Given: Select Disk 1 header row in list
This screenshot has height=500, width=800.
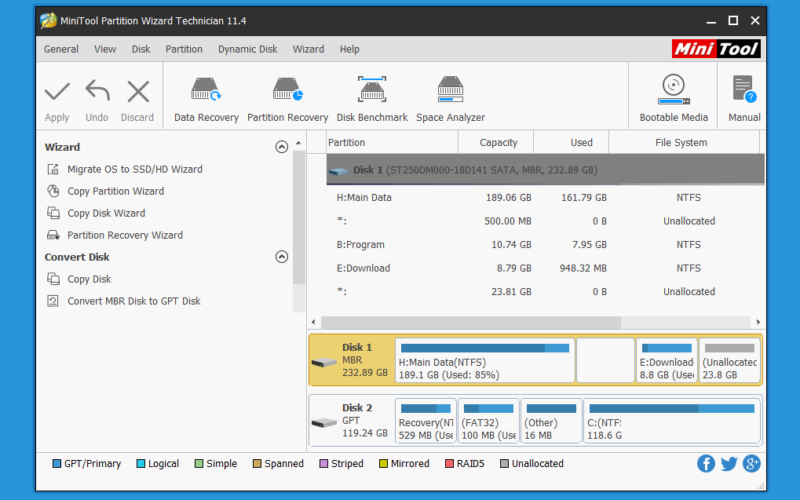Looking at the screenshot, I should coord(545,169).
